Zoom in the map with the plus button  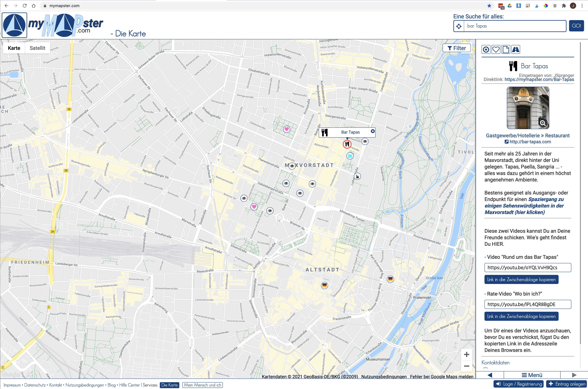point(466,354)
